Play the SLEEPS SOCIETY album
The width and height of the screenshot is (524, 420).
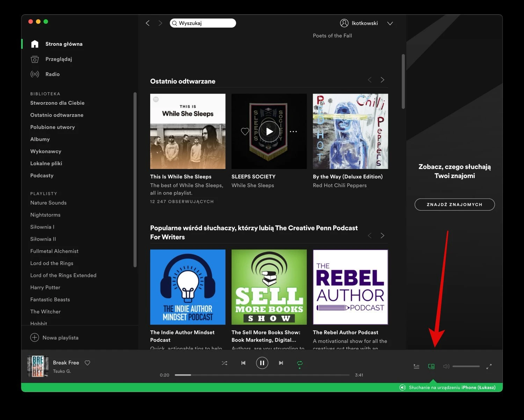269,132
